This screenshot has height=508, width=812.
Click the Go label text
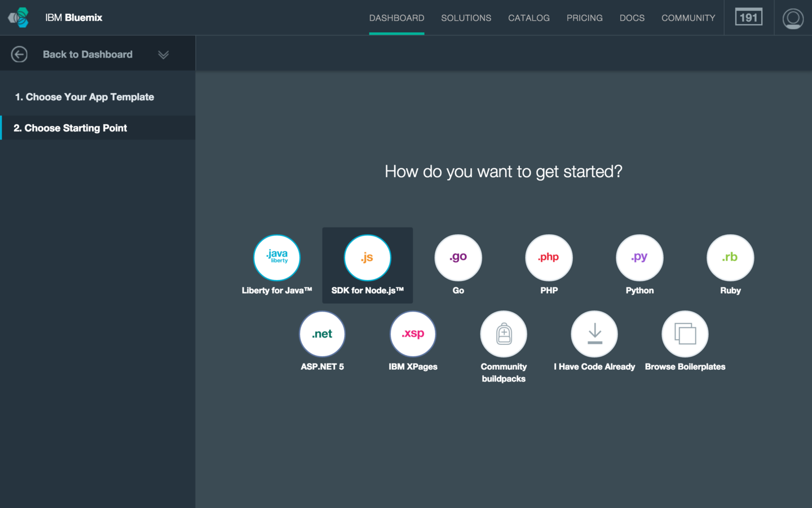pos(458,291)
